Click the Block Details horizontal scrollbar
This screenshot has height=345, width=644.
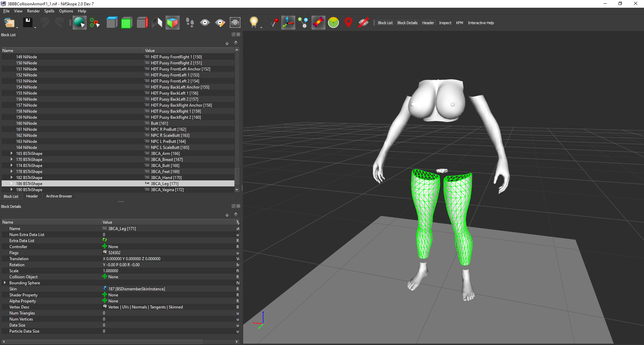click(104, 342)
